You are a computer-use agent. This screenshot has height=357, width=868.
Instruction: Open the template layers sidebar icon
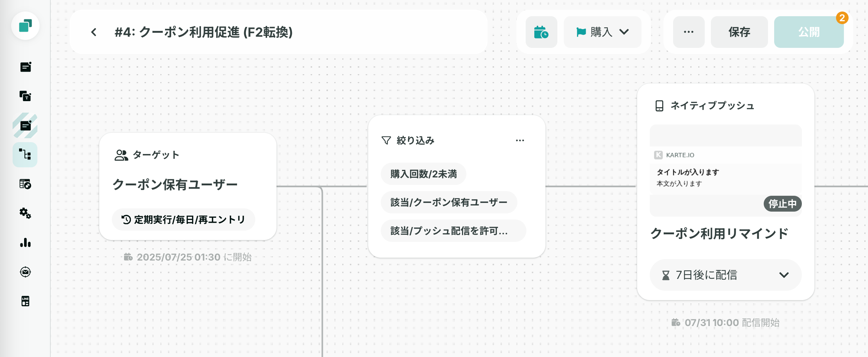[25, 96]
